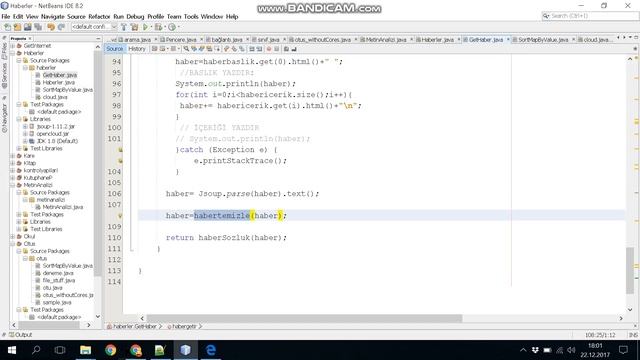Minimize the Projects panel
This screenshot has height=360, width=640.
98,38
